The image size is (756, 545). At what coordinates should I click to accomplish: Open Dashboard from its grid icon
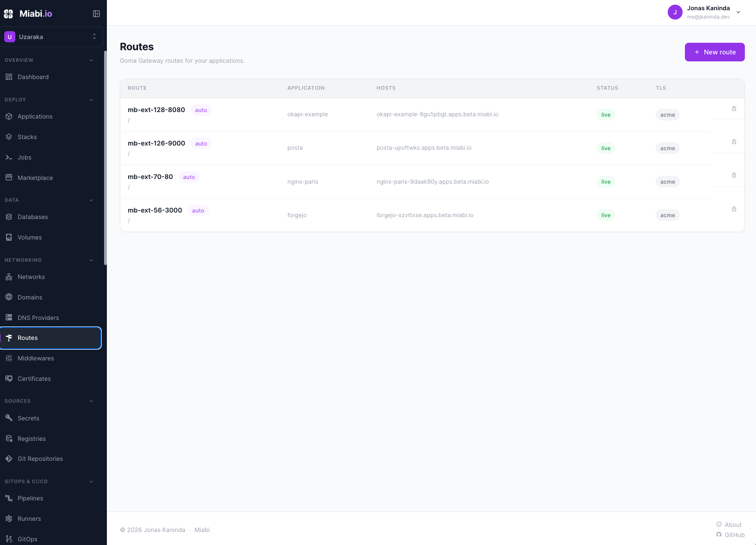click(x=9, y=77)
